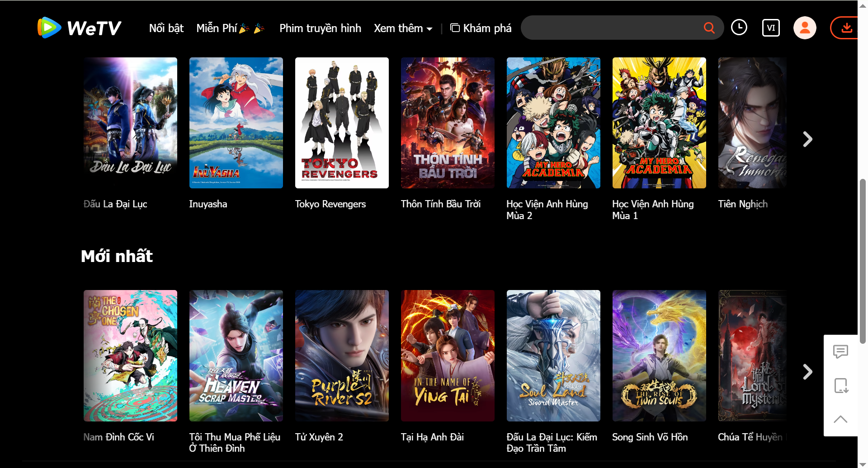
Task: Open the Tokyo Revengers title link
Action: click(330, 204)
